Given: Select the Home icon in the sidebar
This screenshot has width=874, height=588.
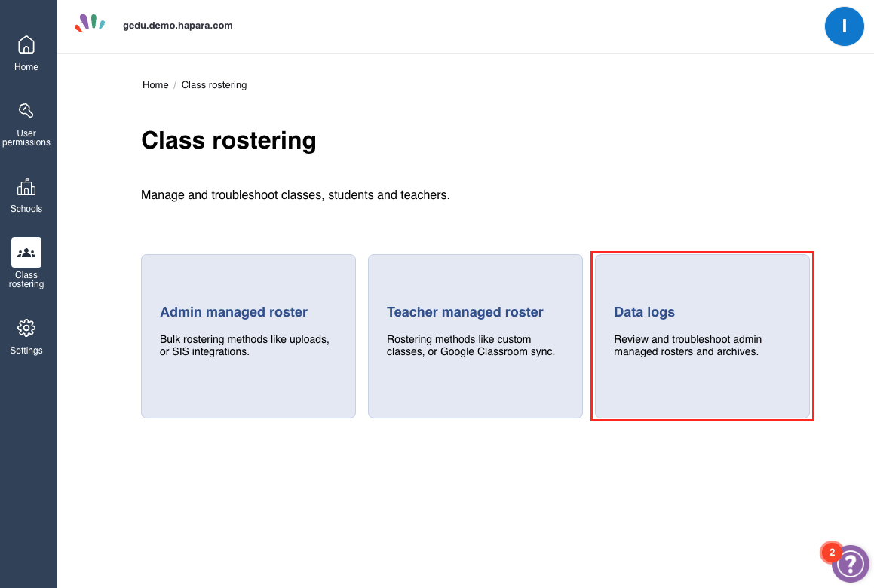Looking at the screenshot, I should pyautogui.click(x=26, y=45).
